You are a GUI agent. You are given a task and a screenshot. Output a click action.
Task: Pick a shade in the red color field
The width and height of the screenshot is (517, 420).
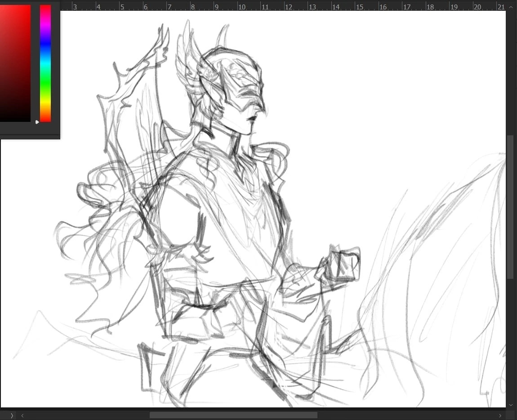point(15,63)
